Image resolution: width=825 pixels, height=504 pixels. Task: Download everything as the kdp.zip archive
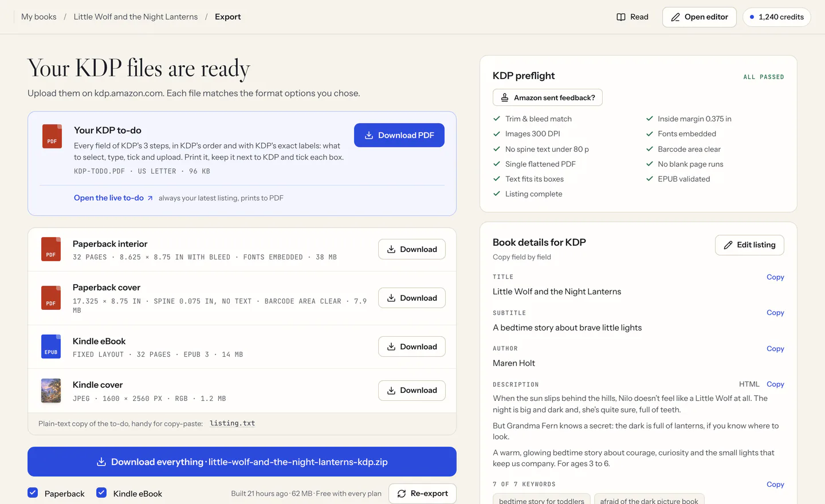click(x=242, y=462)
